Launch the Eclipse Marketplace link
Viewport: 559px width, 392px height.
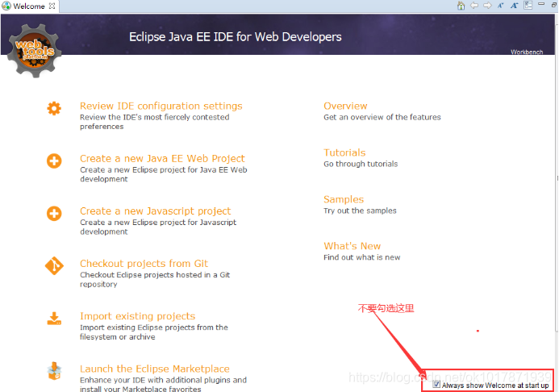155,369
